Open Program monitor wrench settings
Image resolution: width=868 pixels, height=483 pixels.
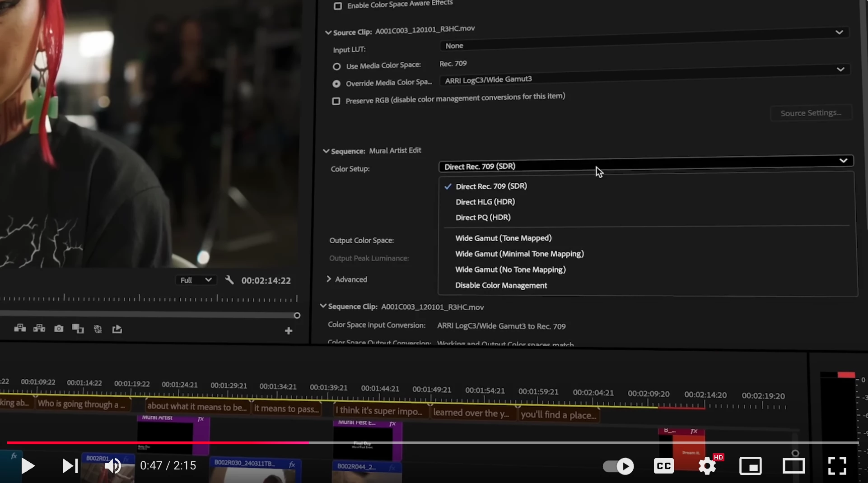click(x=229, y=280)
